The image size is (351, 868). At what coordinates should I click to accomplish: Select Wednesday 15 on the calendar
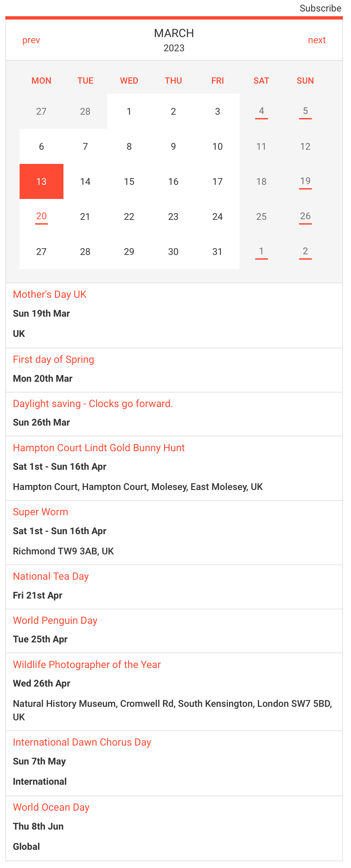[129, 181]
